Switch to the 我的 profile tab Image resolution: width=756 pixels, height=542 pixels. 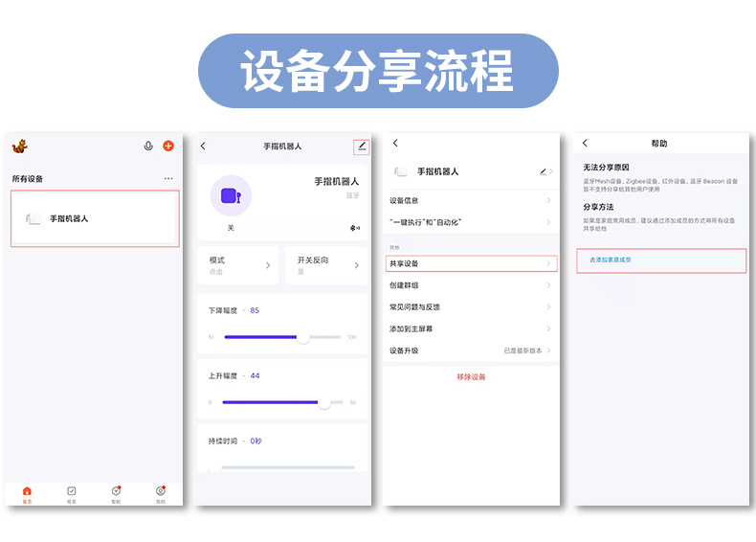(161, 495)
